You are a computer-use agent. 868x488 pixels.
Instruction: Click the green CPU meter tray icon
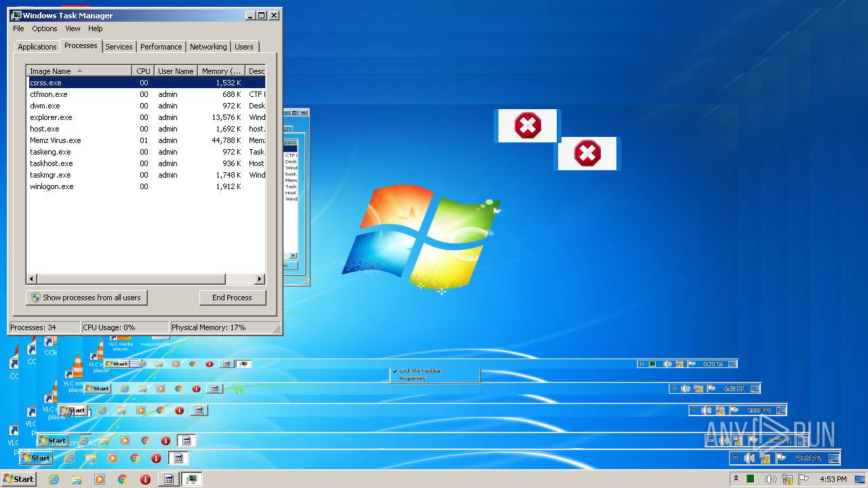click(751, 479)
